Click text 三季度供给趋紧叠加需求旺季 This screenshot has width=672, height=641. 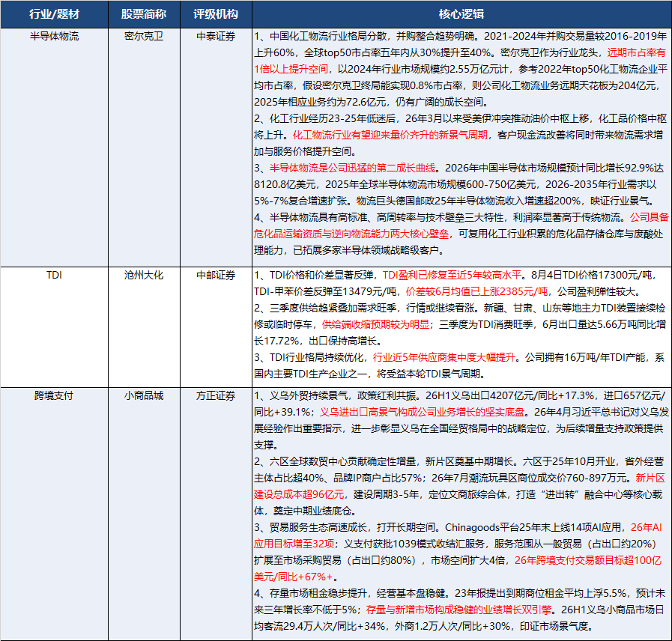pos(333,308)
